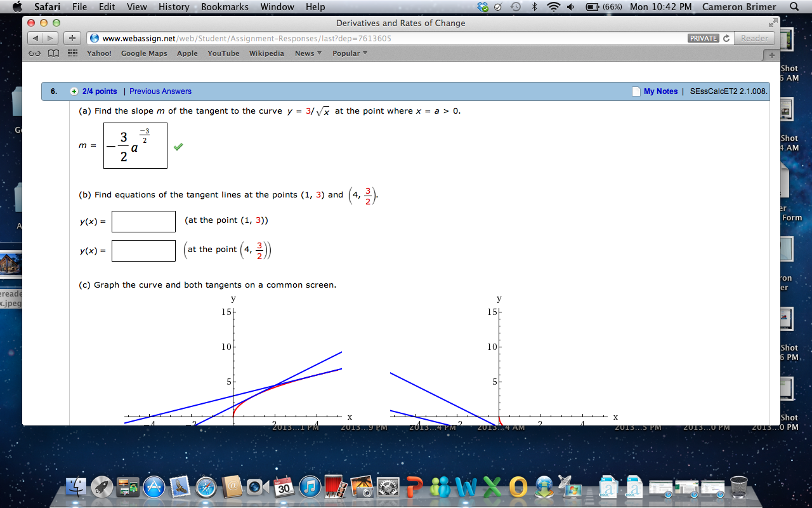Viewport: 812px width, 508px height.
Task: Open the Calendar app from the Dock
Action: click(284, 488)
